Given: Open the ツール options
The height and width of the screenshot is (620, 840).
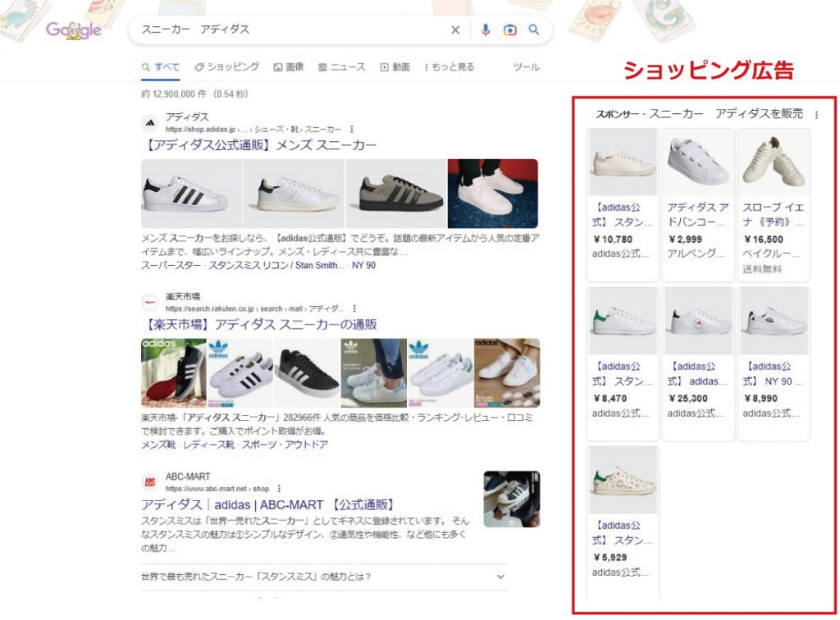Looking at the screenshot, I should 526,67.
